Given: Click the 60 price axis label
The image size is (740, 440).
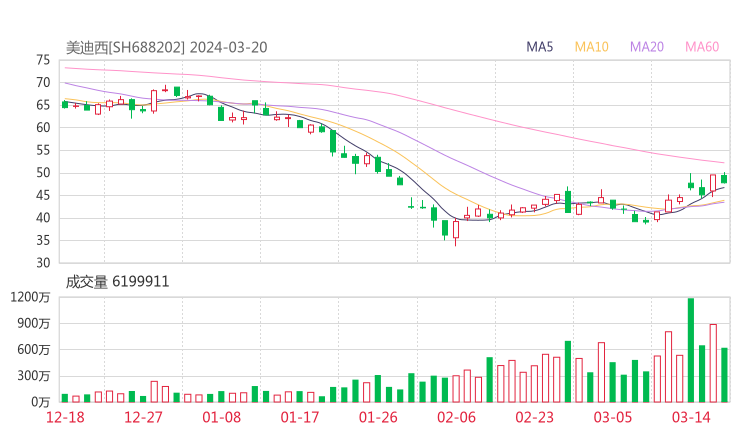Looking at the screenshot, I should [43, 127].
